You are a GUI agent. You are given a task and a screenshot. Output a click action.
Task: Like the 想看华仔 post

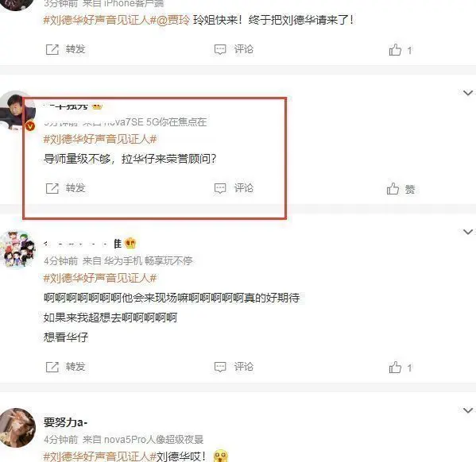tap(400, 368)
